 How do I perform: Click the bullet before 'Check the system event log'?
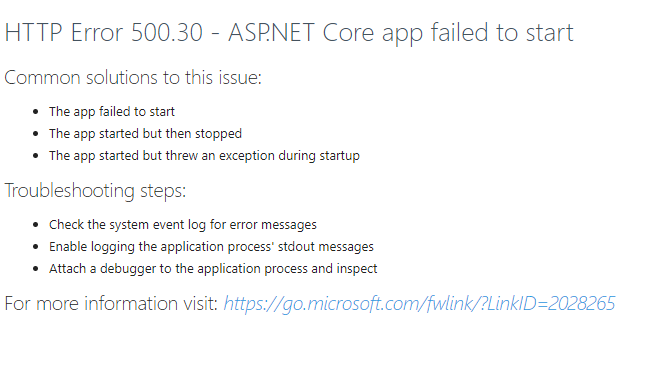click(x=36, y=225)
